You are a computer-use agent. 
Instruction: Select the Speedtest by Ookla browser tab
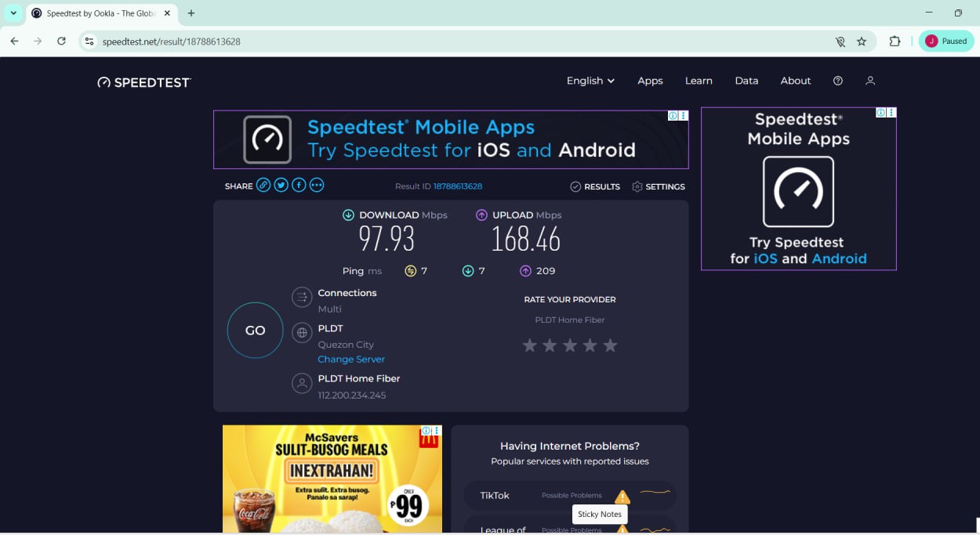[x=102, y=13]
